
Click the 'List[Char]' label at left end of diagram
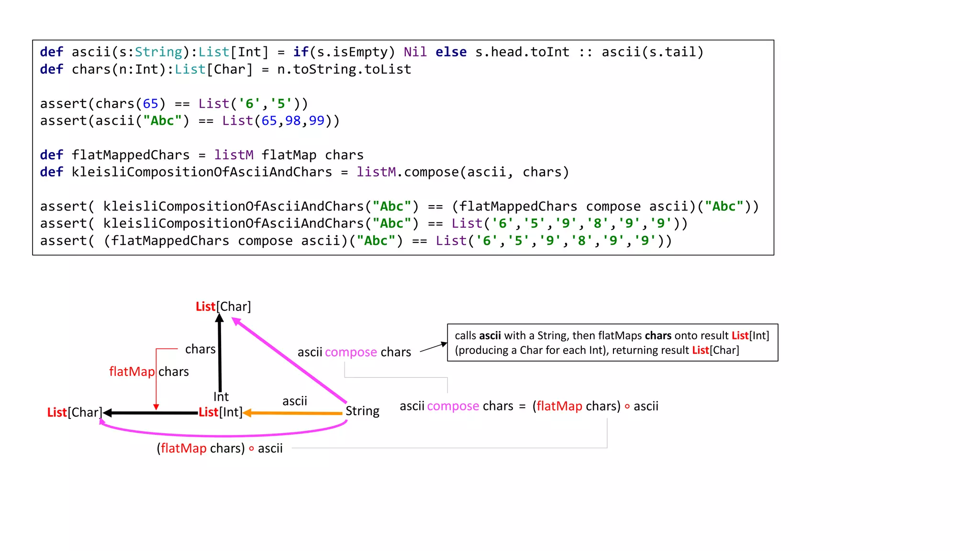[75, 412]
